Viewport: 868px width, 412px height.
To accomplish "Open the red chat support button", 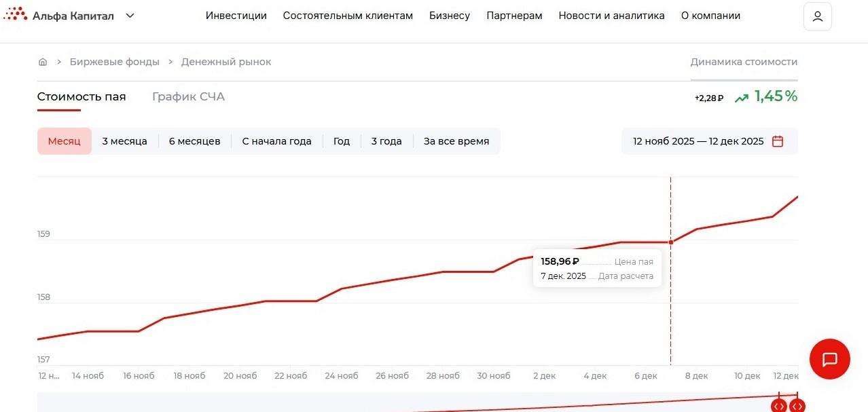I will (829, 358).
